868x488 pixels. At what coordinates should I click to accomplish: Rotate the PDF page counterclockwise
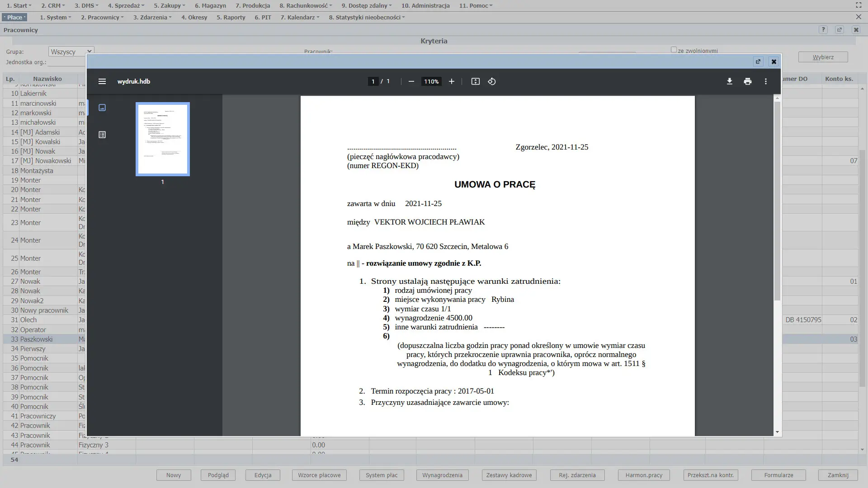click(x=492, y=81)
